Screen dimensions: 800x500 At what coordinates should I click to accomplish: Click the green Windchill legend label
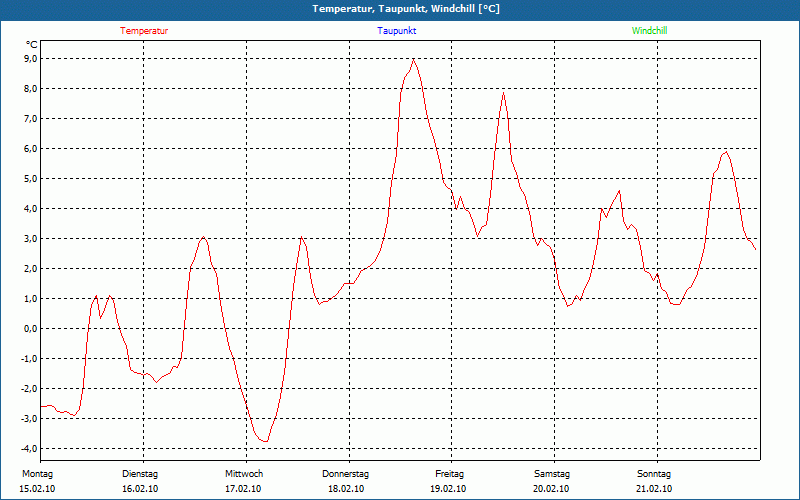point(649,31)
